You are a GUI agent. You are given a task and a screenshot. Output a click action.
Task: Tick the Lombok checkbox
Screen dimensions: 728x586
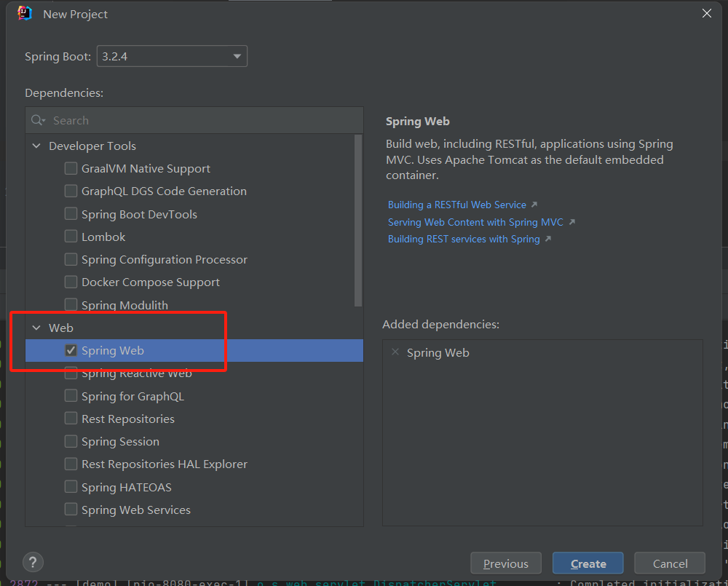71,237
